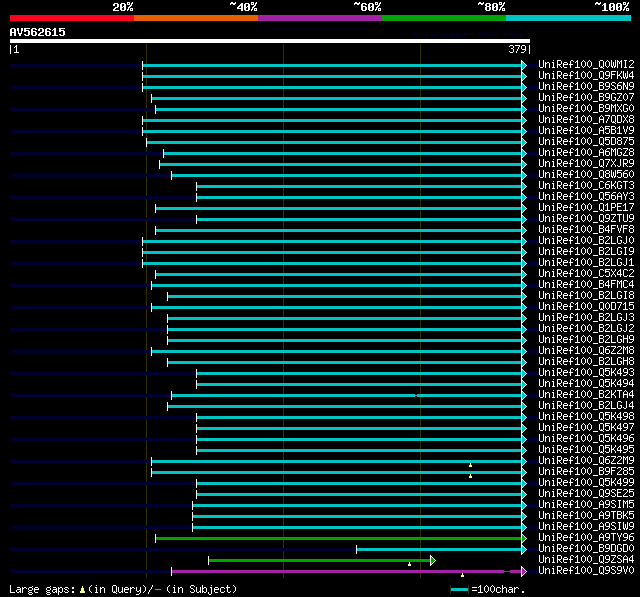Select the UniRef100_Q0WMI2 hit label

tap(586, 64)
